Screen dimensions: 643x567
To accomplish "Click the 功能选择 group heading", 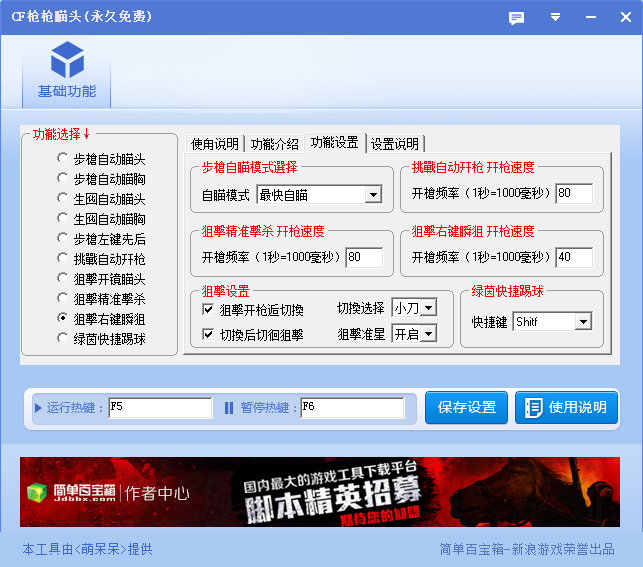I will click(x=61, y=134).
